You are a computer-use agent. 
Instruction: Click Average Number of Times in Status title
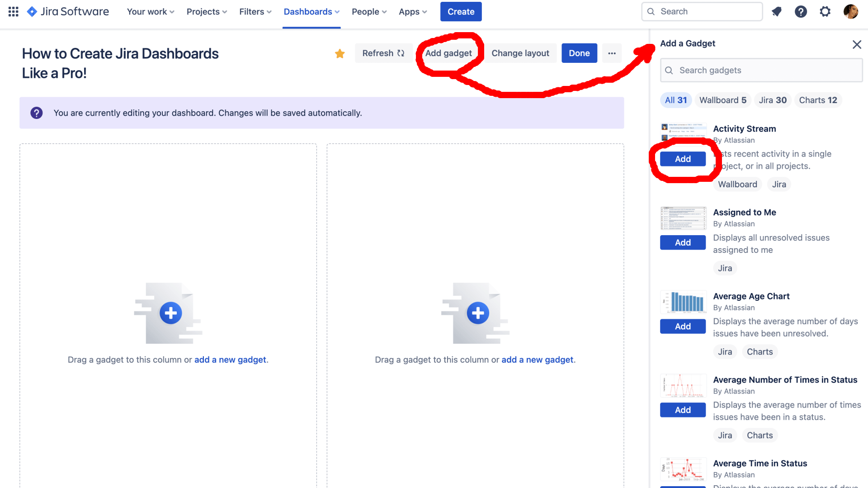(x=785, y=380)
